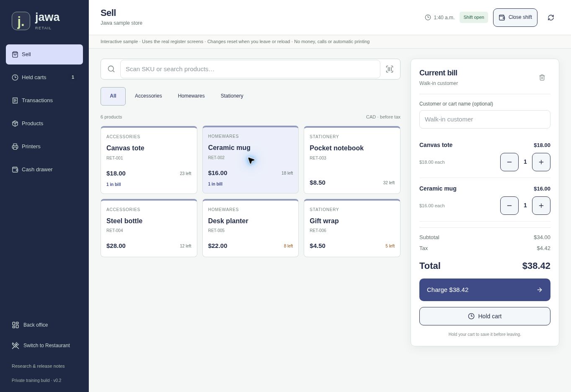The height and width of the screenshot is (392, 571).
Task: Click the customer or cart name field
Action: pos(485,119)
